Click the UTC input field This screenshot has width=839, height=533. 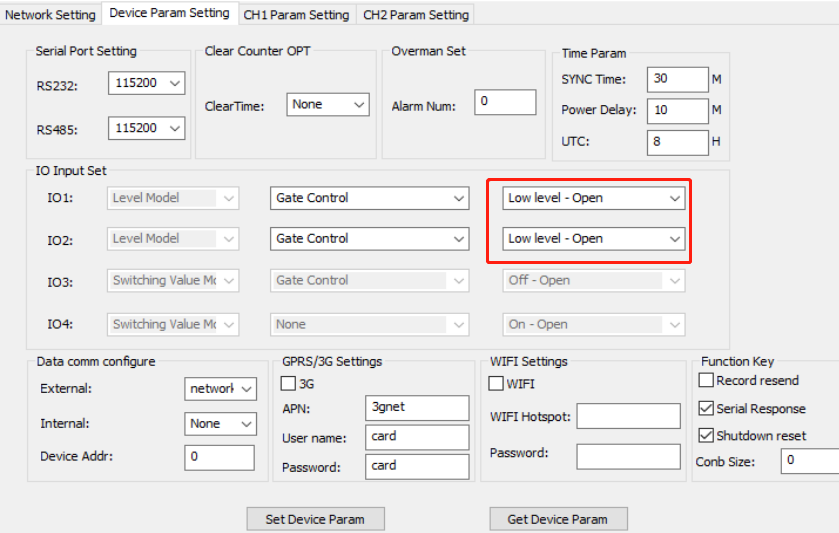pyautogui.click(x=677, y=142)
